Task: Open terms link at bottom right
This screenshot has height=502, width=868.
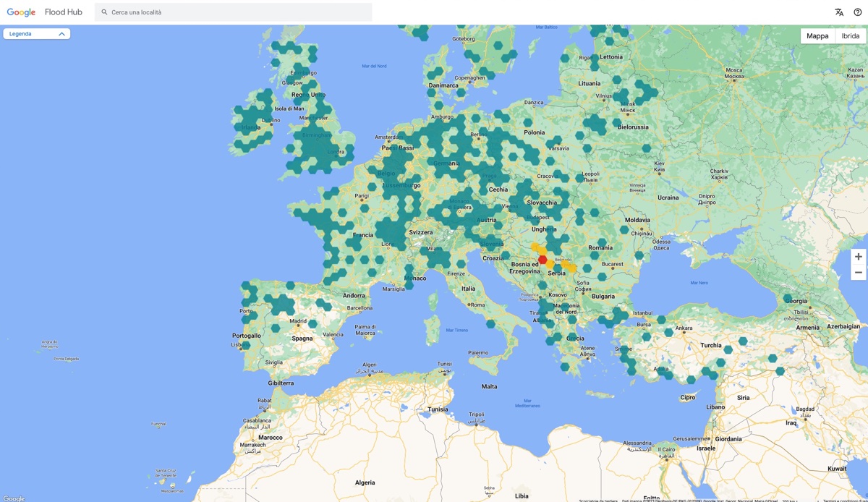Action: [844, 500]
